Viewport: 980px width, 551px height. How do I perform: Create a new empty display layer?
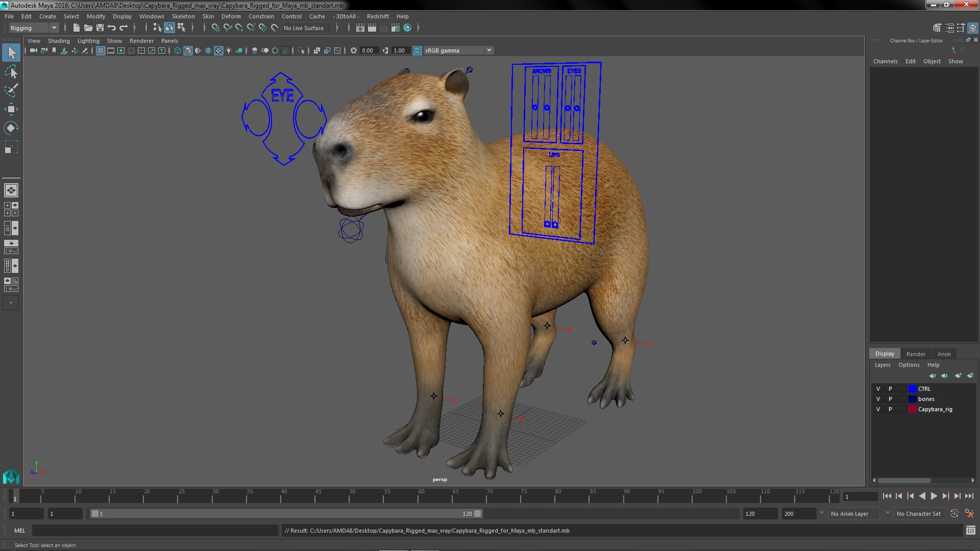coord(958,375)
